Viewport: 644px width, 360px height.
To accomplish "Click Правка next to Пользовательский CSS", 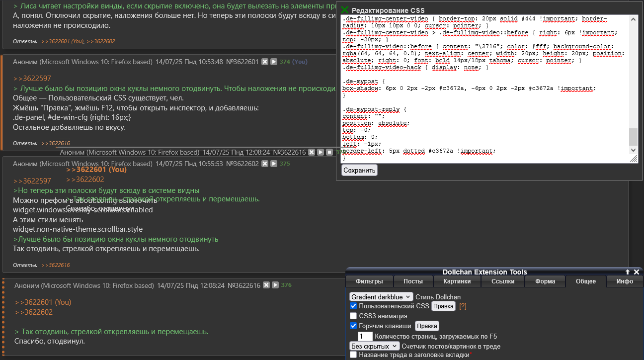I will pyautogui.click(x=443, y=306).
